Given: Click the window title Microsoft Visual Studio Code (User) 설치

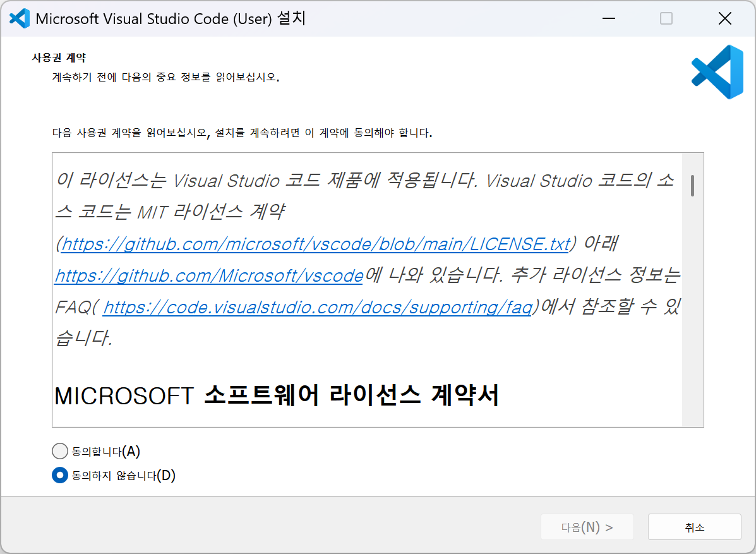Looking at the screenshot, I should [171, 18].
